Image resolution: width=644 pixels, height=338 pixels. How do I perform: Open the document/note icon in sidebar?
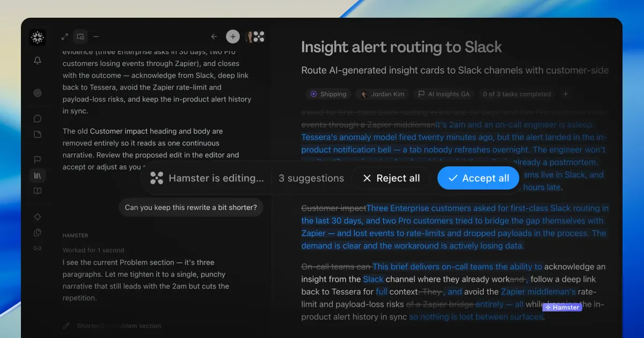(x=37, y=134)
